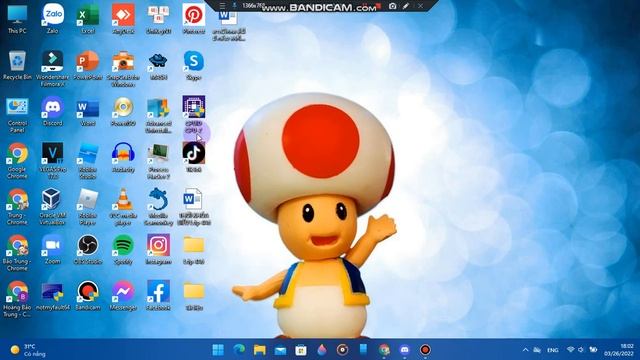Open the Wi-Fi network tray icon

(x=571, y=350)
